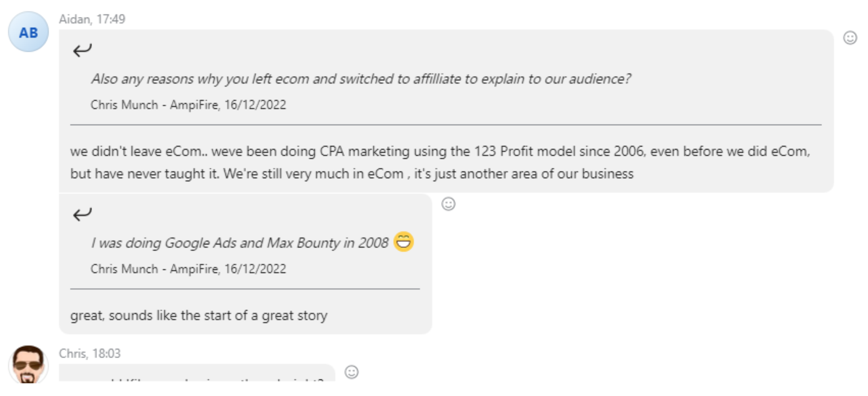This screenshot has width=868, height=396.
Task: Open reaction picker for Chris's 18:03 message
Action: (x=351, y=372)
